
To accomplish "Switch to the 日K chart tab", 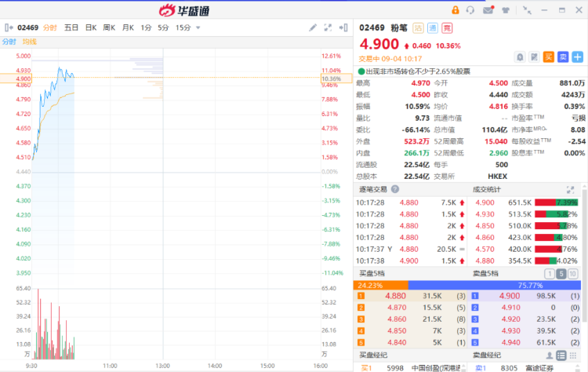I will pyautogui.click(x=91, y=27).
